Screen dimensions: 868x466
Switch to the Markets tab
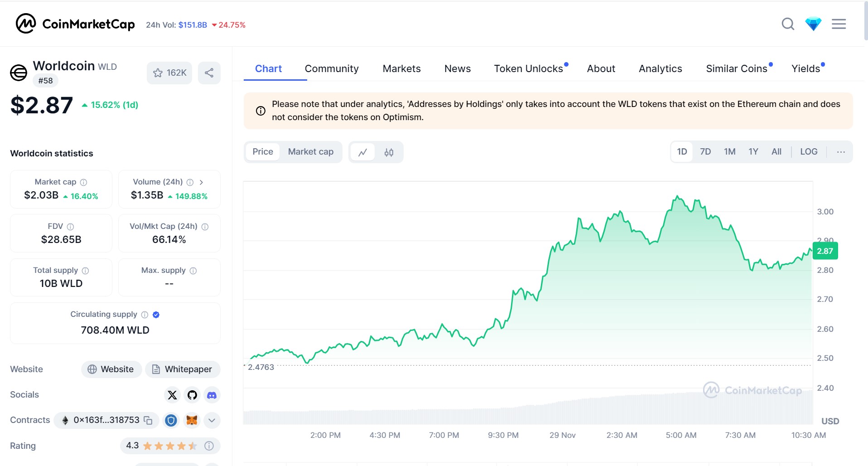pyautogui.click(x=401, y=68)
